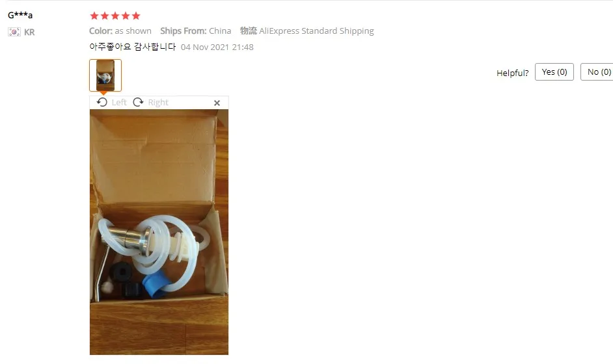This screenshot has width=613, height=364.
Task: Click the rotate left arrow icon
Action: point(102,102)
